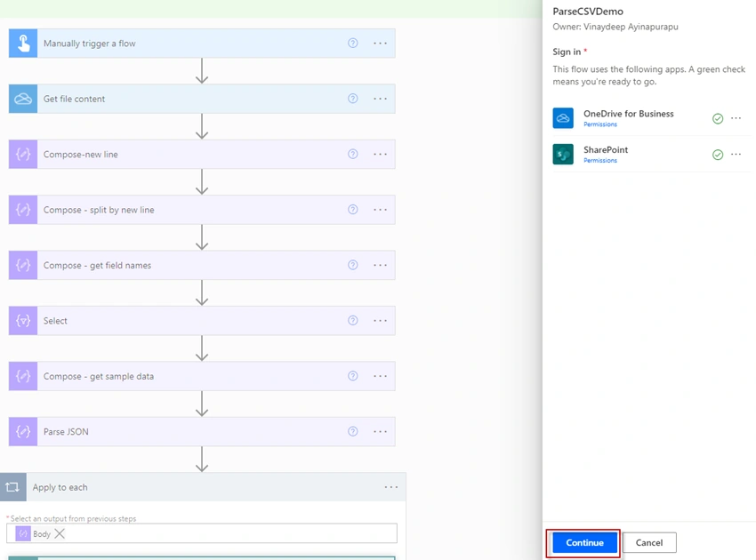Click the Compose-new line icon

[x=23, y=154]
